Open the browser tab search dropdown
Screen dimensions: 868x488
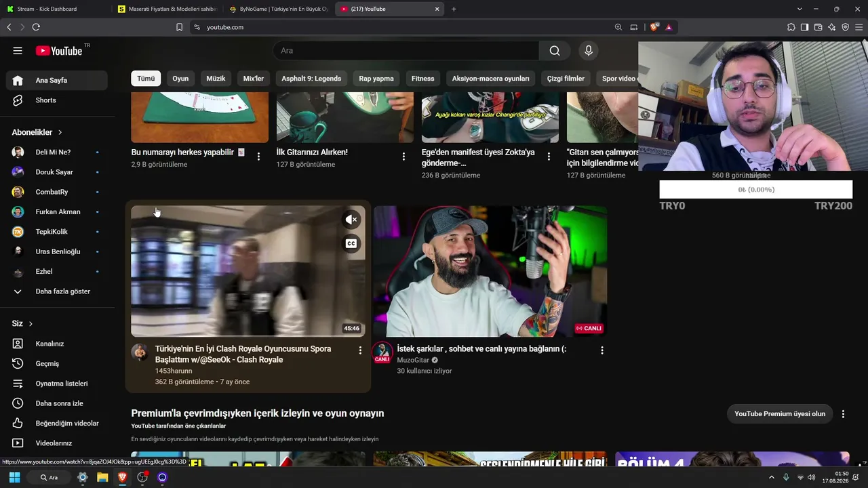coord(800,9)
